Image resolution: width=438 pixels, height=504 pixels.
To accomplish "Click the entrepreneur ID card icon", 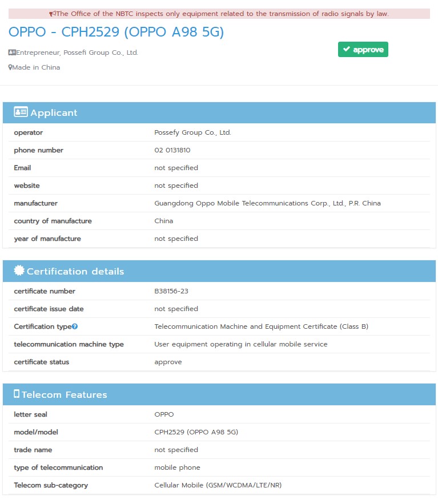I will 12,53.
